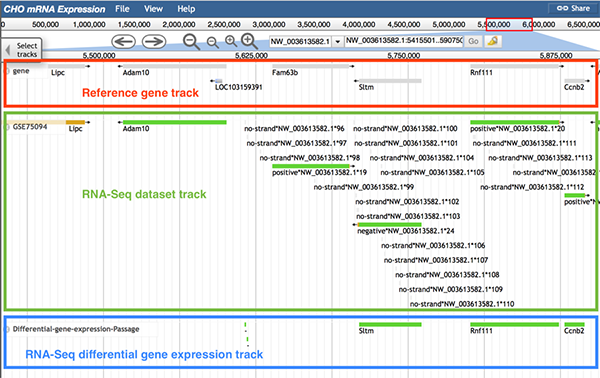Click the large zoom in magnifier
The width and height of the screenshot is (600, 378).
(x=249, y=41)
